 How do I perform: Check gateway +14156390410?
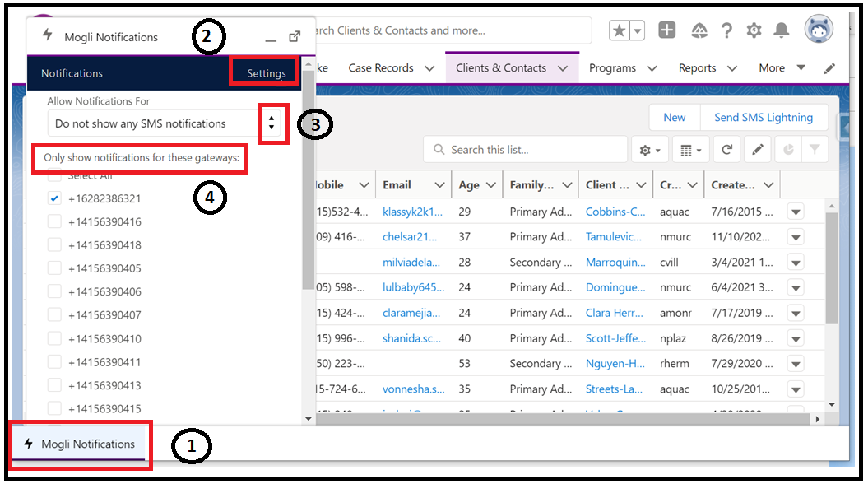54,338
